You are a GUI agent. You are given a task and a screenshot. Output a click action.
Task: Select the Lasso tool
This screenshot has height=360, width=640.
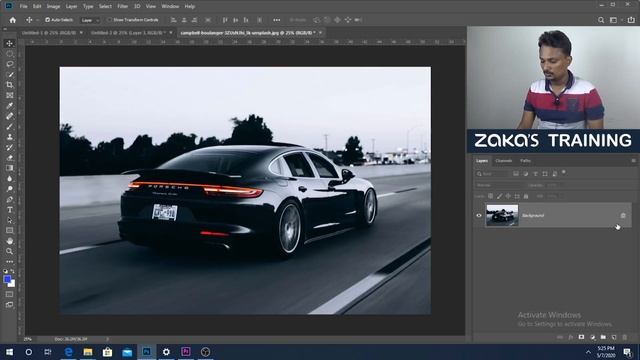[9, 64]
